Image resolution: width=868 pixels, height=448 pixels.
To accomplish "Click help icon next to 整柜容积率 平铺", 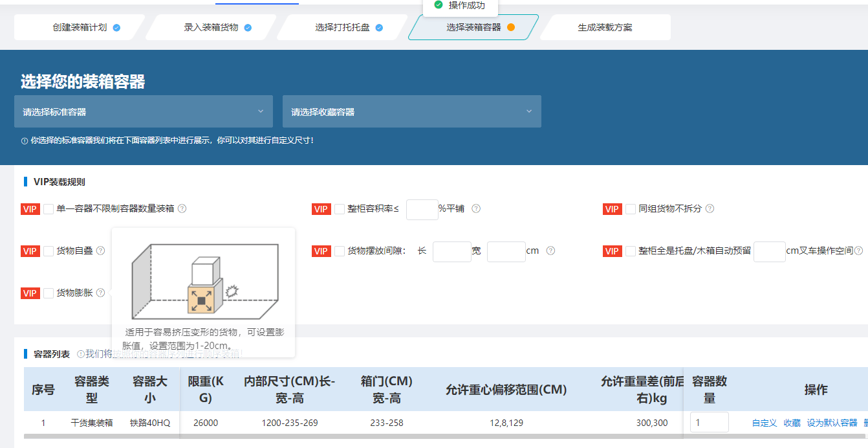I will point(476,208).
